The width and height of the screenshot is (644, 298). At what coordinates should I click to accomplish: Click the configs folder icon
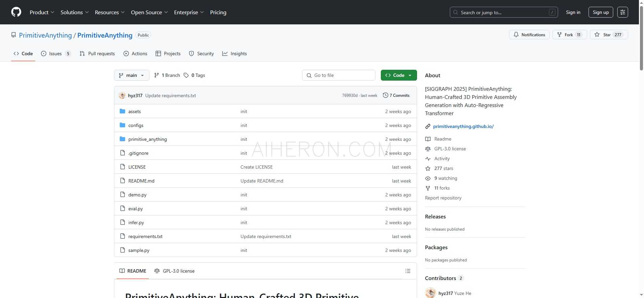click(x=122, y=125)
